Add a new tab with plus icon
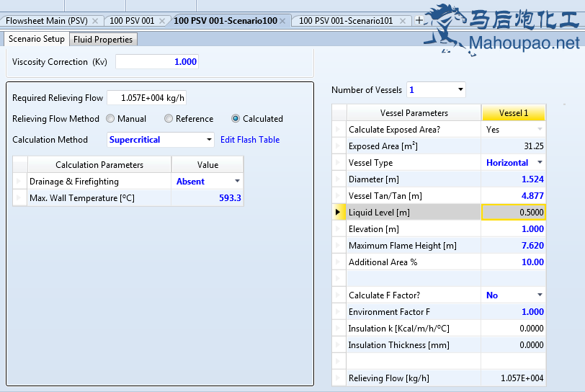The image size is (585, 392). (x=419, y=20)
